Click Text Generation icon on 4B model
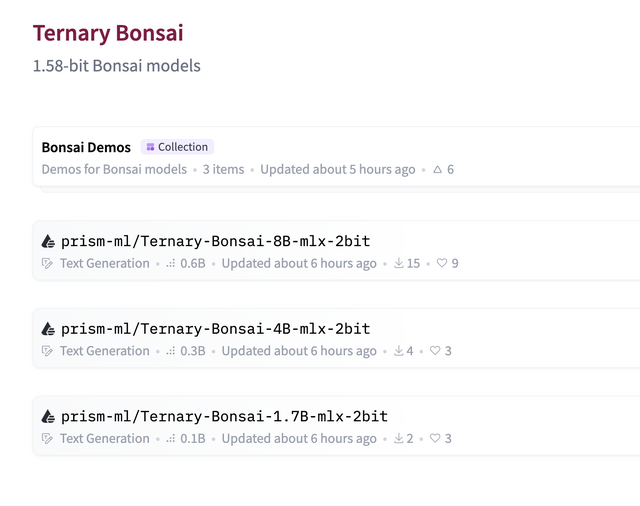640x506 pixels. 47,351
